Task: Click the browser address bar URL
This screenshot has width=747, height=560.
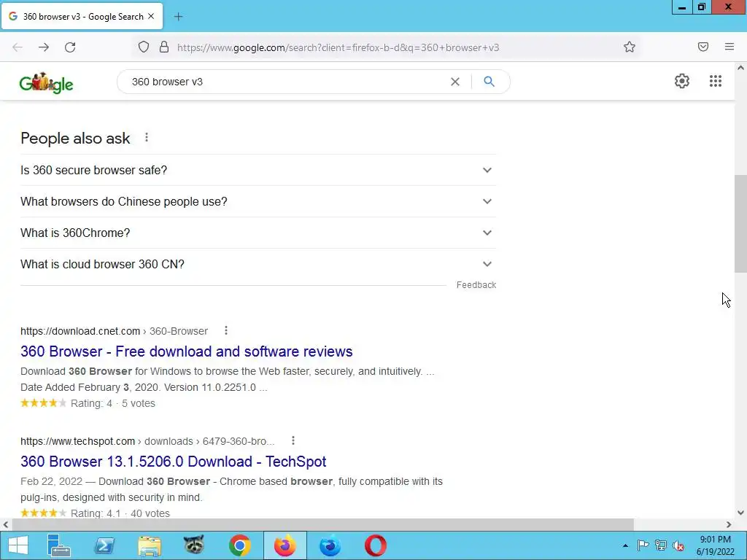Action: [x=338, y=47]
